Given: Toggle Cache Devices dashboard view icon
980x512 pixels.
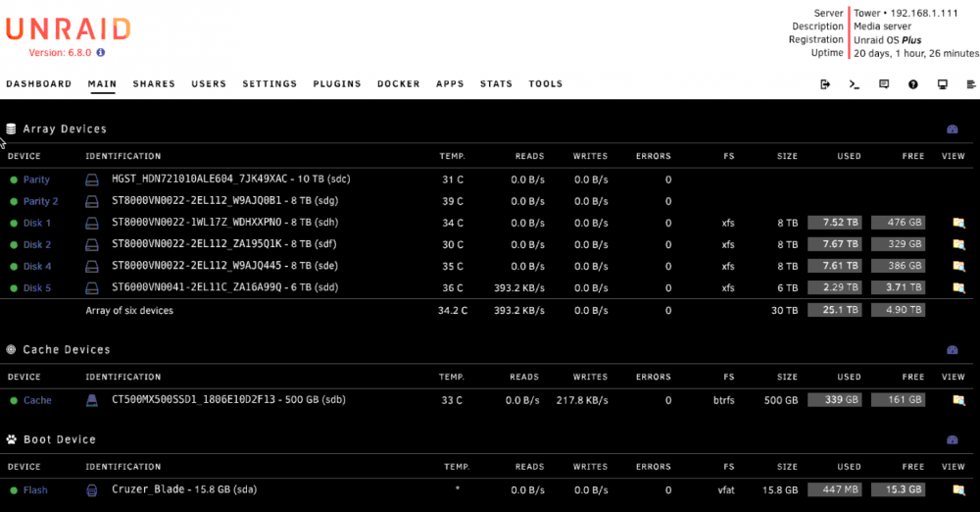Looking at the screenshot, I should pos(953,350).
